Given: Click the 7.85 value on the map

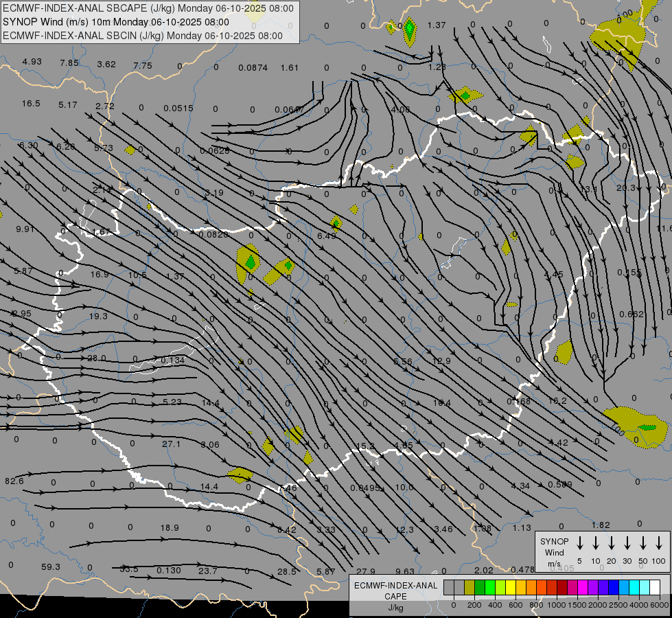Looking at the screenshot, I should (69, 62).
